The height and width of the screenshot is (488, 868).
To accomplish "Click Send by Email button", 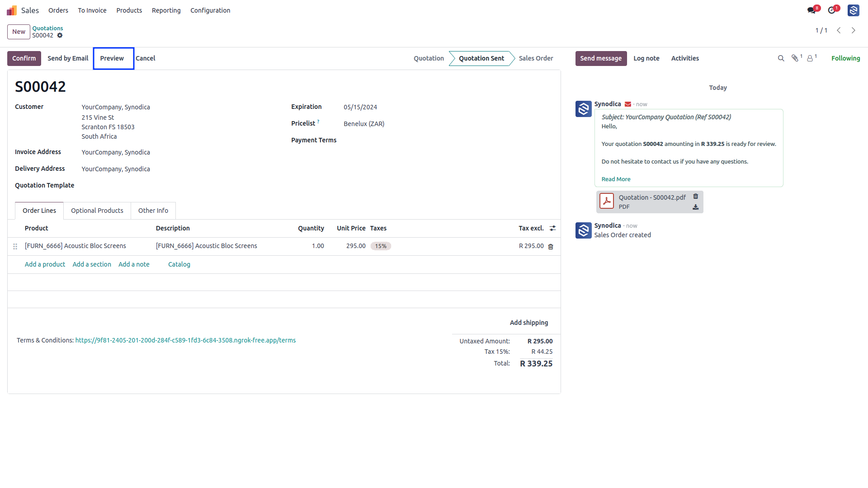I will (x=68, y=58).
